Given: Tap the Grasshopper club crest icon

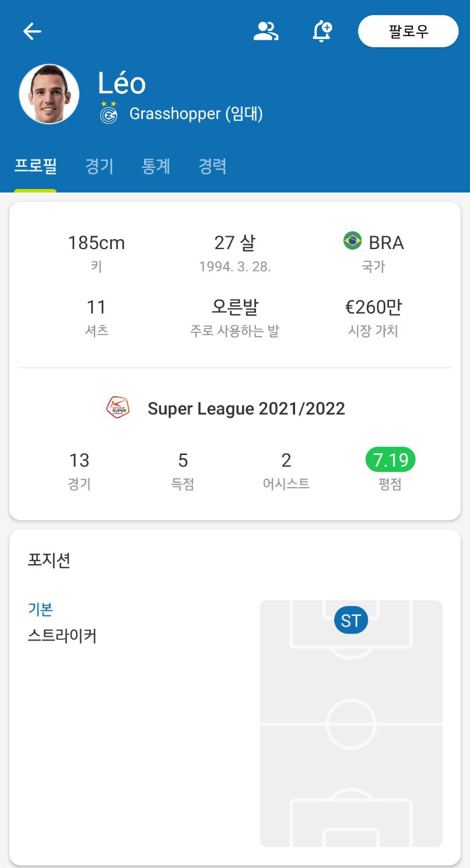Looking at the screenshot, I should coord(108,113).
